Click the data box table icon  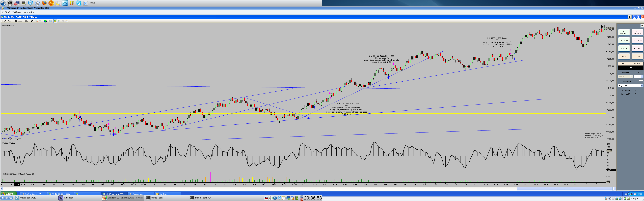[67, 21]
